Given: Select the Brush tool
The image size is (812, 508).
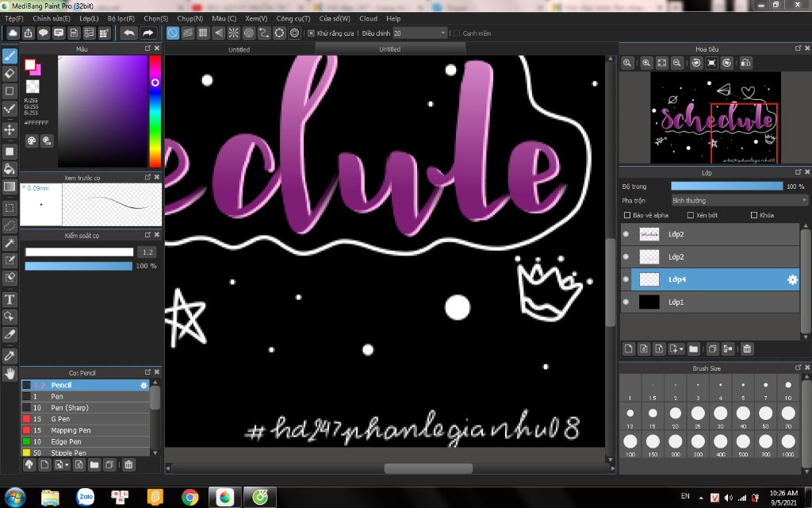Looking at the screenshot, I should pyautogui.click(x=10, y=56).
